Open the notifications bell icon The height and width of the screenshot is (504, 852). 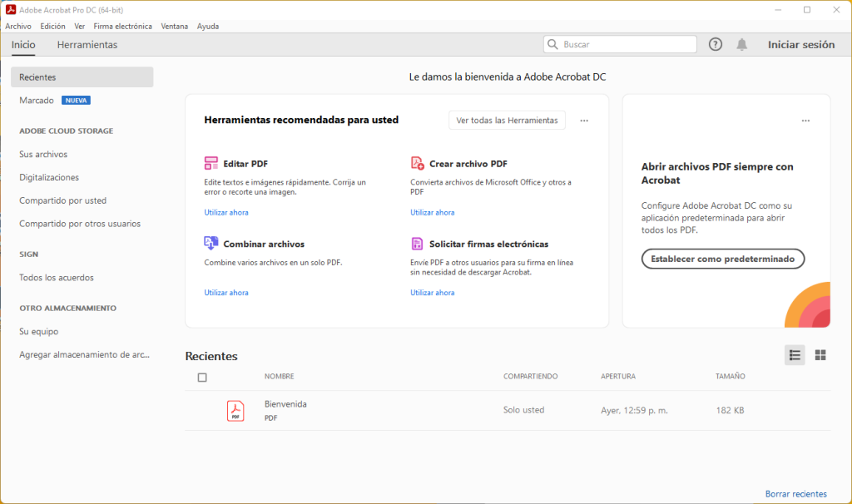coord(741,45)
